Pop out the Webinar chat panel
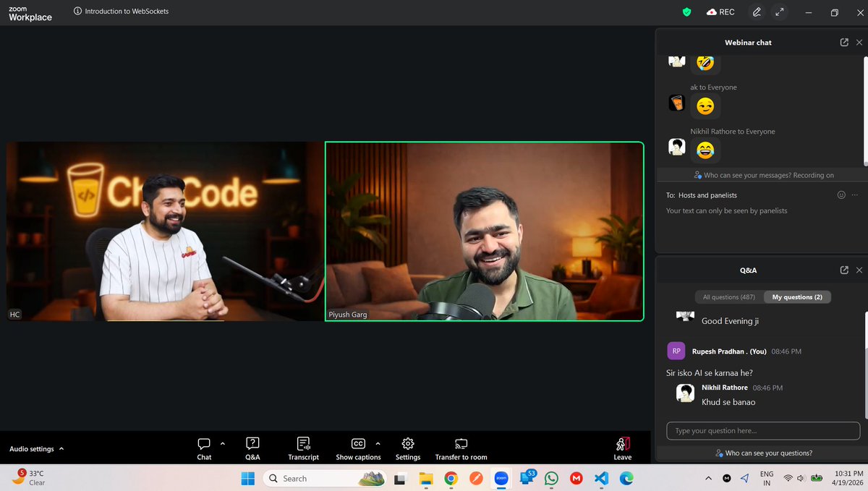The width and height of the screenshot is (868, 491). pos(844,42)
